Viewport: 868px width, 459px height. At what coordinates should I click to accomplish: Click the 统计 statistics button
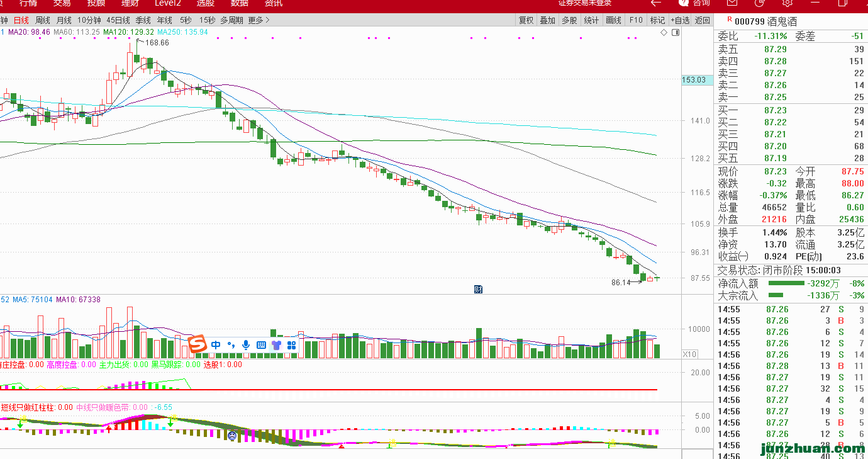pyautogui.click(x=591, y=20)
